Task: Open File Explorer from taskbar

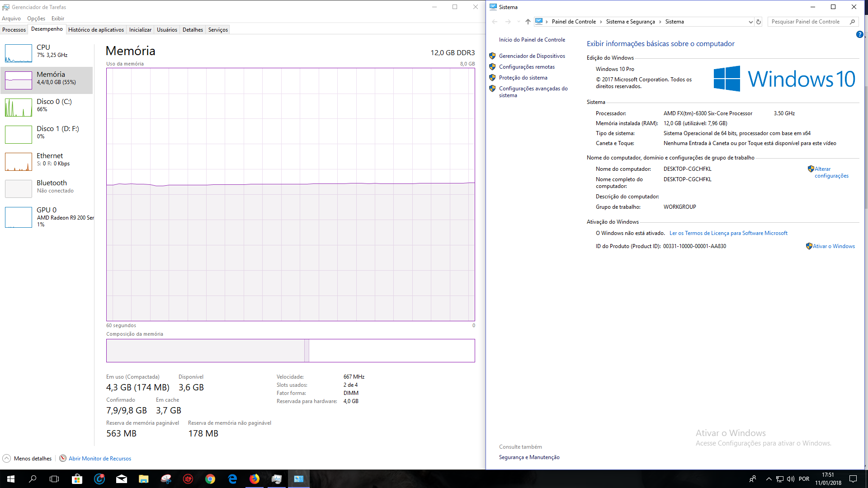Action: 144,479
